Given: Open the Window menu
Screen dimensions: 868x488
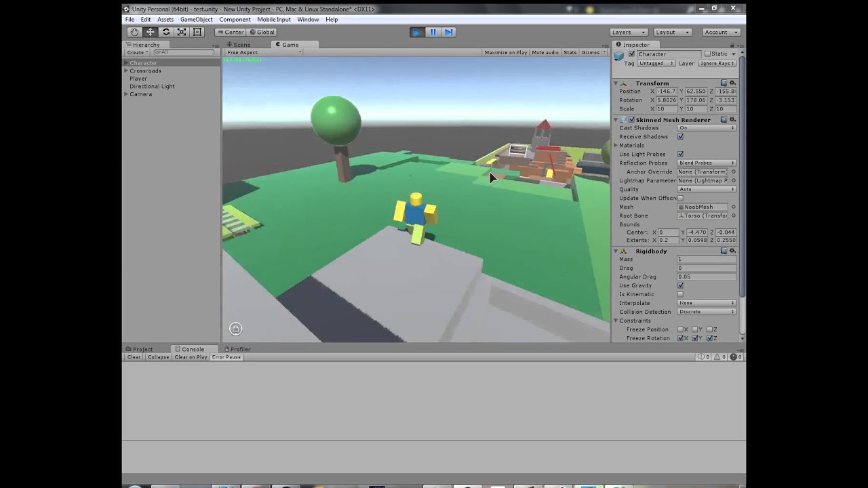Looking at the screenshot, I should point(308,19).
